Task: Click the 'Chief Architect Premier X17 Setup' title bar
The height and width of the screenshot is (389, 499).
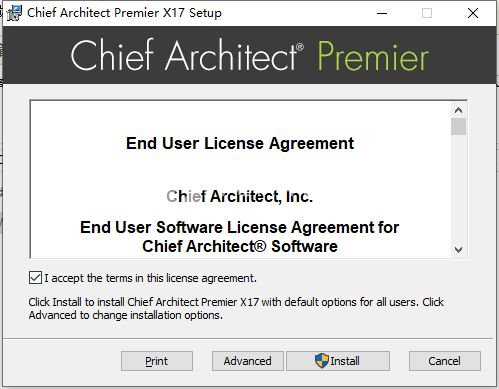Action: [124, 13]
